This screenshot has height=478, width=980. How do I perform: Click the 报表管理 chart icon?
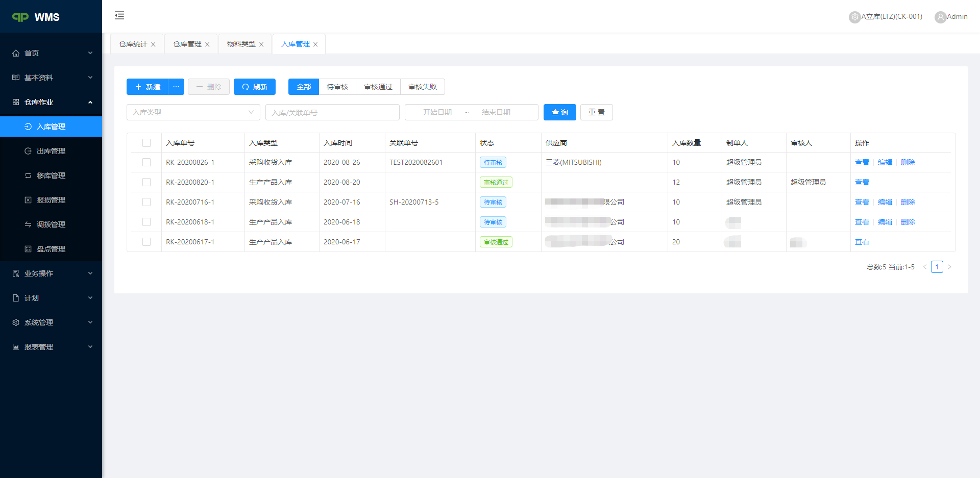tap(16, 347)
